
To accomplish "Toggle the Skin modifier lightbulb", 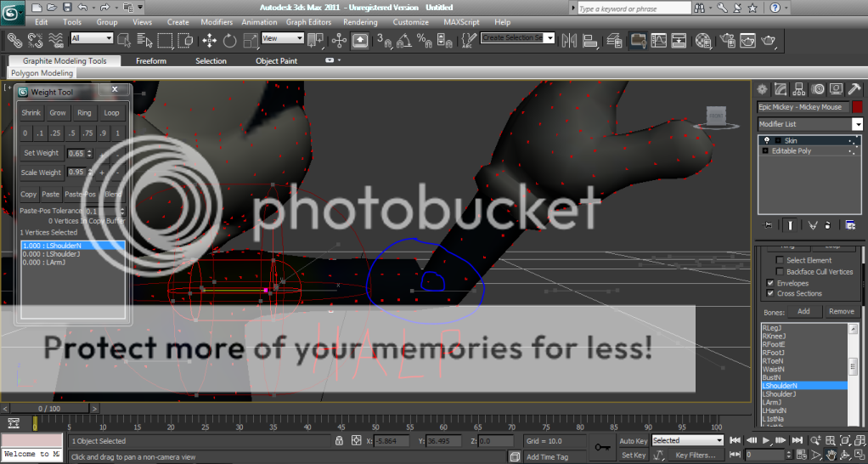I will coord(767,140).
